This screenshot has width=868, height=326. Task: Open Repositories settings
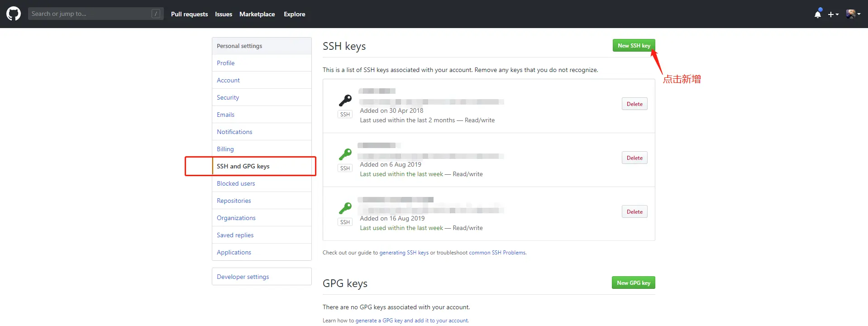[x=262, y=201]
